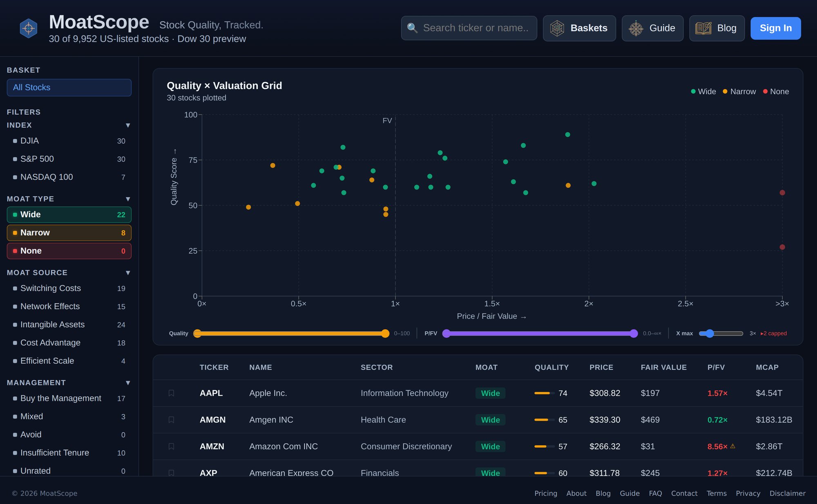The width and height of the screenshot is (817, 504).
Task: Sort table by P/FV column
Action: [x=716, y=367]
